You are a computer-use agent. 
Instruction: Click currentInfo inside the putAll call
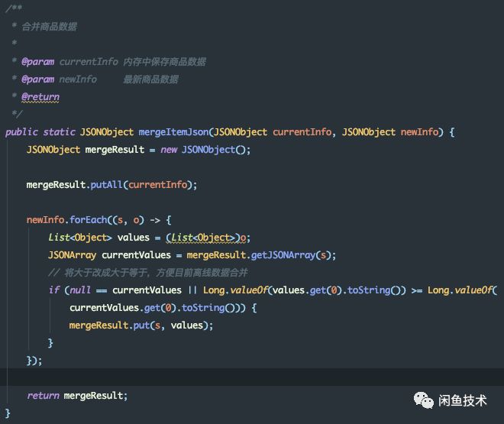tap(157, 185)
